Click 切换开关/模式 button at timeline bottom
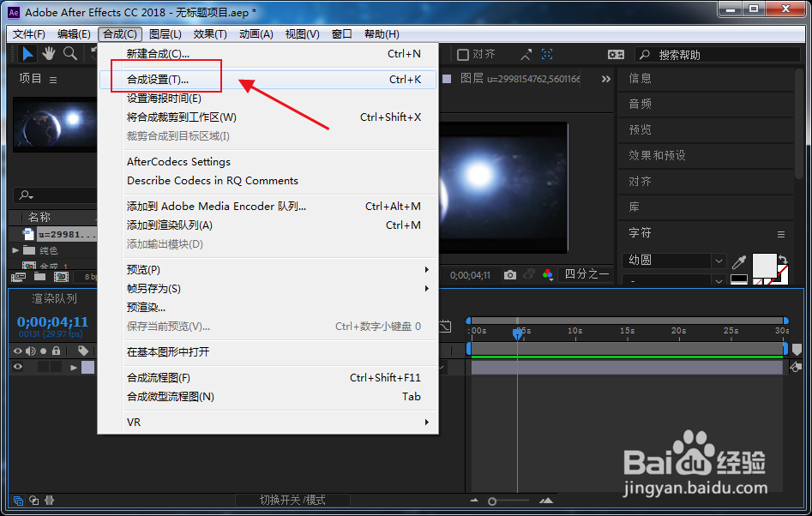Image resolution: width=812 pixels, height=516 pixels. pyautogui.click(x=292, y=501)
